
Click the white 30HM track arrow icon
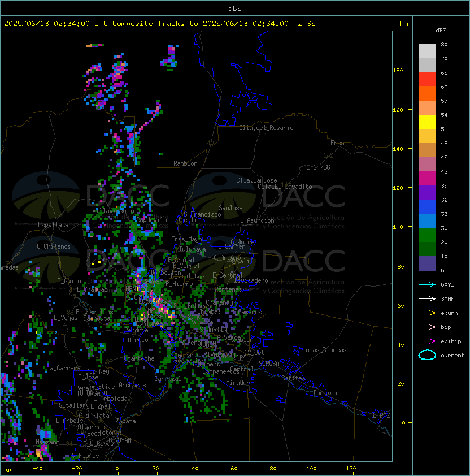(x=427, y=299)
